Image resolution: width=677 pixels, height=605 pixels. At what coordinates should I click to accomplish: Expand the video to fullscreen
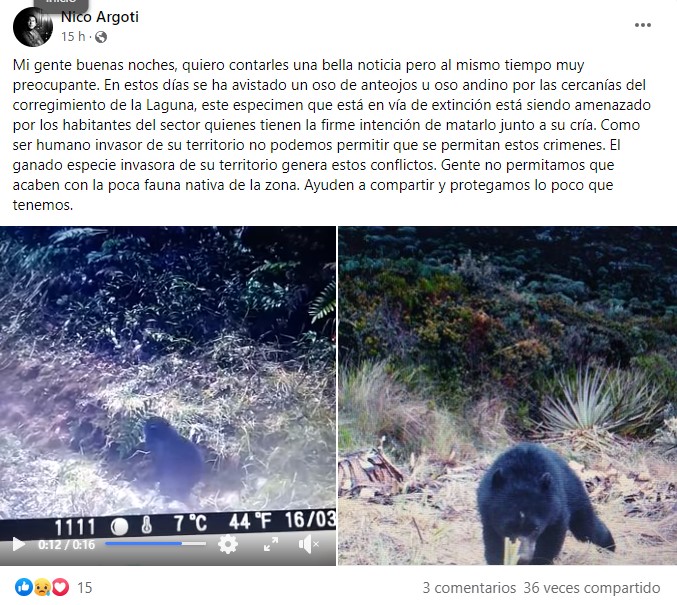click(271, 544)
